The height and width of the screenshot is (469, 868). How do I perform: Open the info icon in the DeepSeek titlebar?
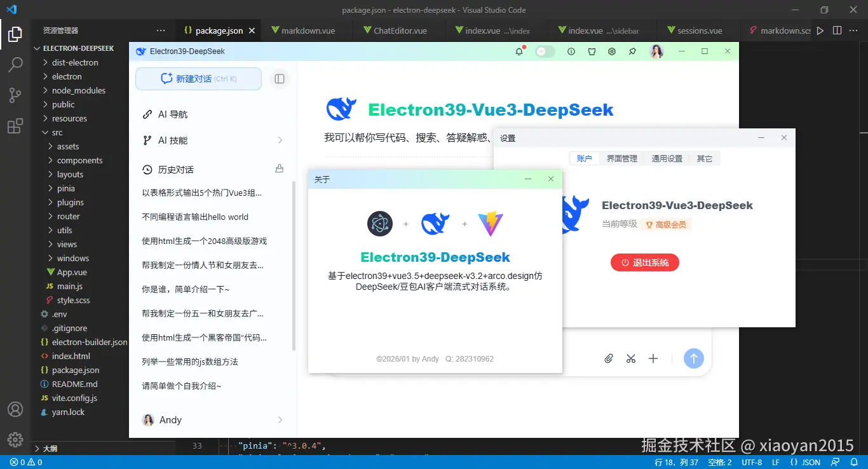(x=571, y=51)
